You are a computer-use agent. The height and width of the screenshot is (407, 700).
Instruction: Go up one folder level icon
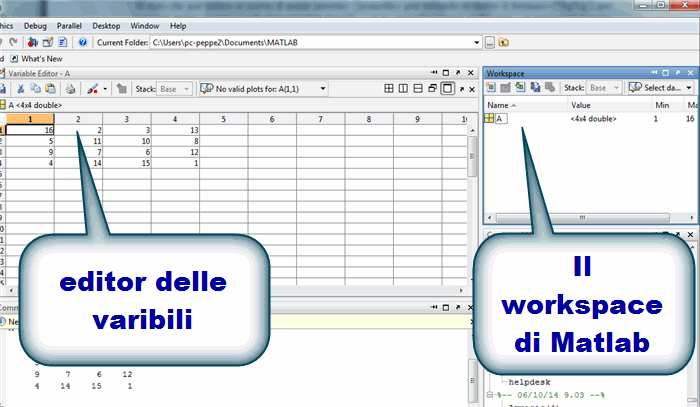point(504,42)
